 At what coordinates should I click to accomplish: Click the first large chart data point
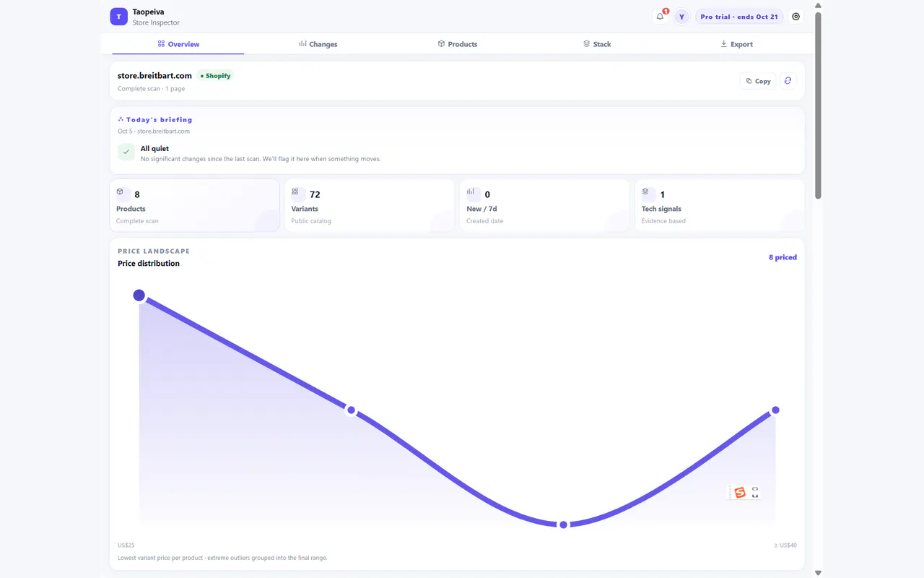pyautogui.click(x=139, y=295)
